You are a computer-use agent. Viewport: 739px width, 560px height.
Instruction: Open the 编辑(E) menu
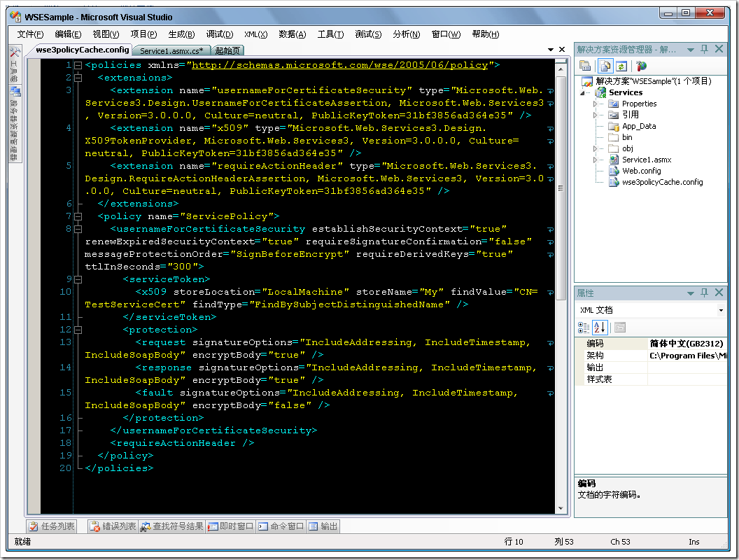(x=68, y=34)
